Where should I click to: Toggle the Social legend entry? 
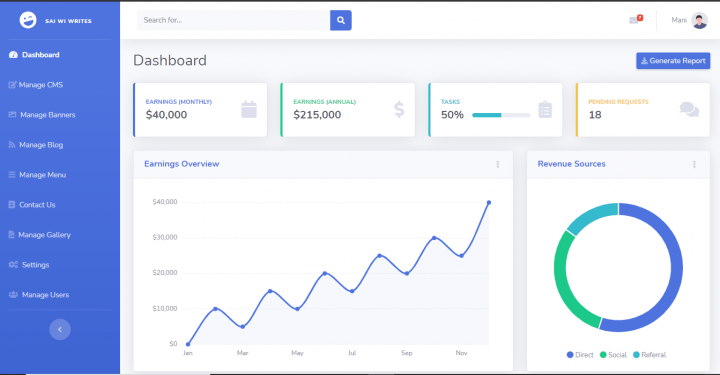point(613,355)
